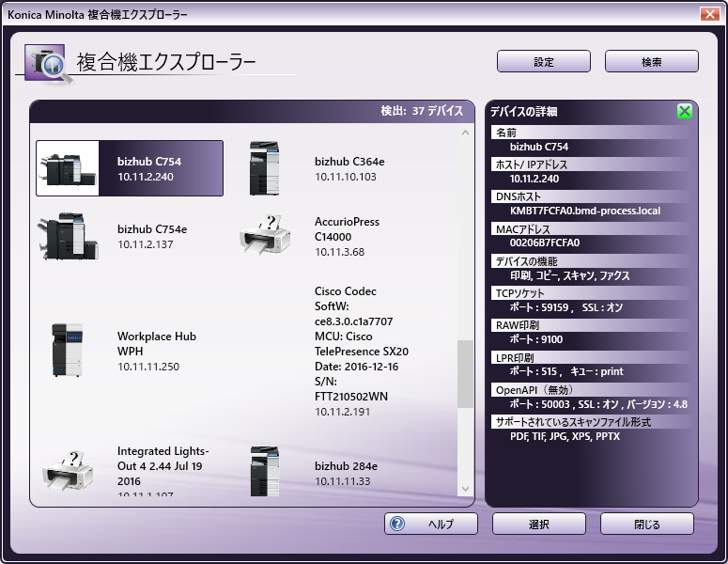Image resolution: width=728 pixels, height=564 pixels.
Task: Click the 印刷, コピー, スキャン, ファクス functions value
Action: pos(569,275)
